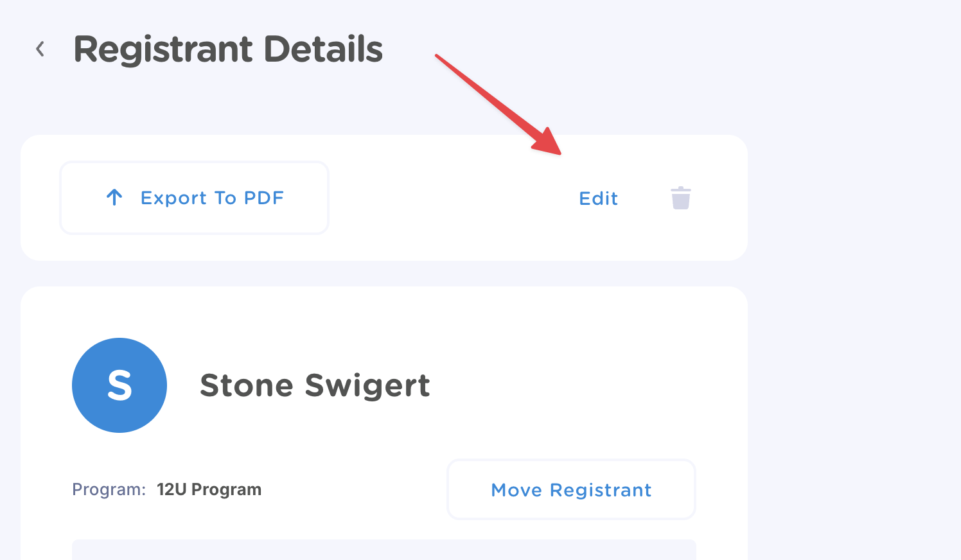Click the 12U Program value
Screen dimensions: 961x560
point(209,489)
